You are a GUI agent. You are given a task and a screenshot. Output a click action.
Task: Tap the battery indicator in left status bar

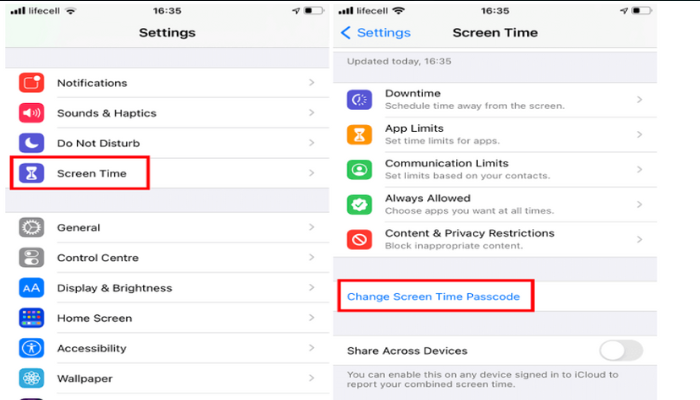click(314, 10)
